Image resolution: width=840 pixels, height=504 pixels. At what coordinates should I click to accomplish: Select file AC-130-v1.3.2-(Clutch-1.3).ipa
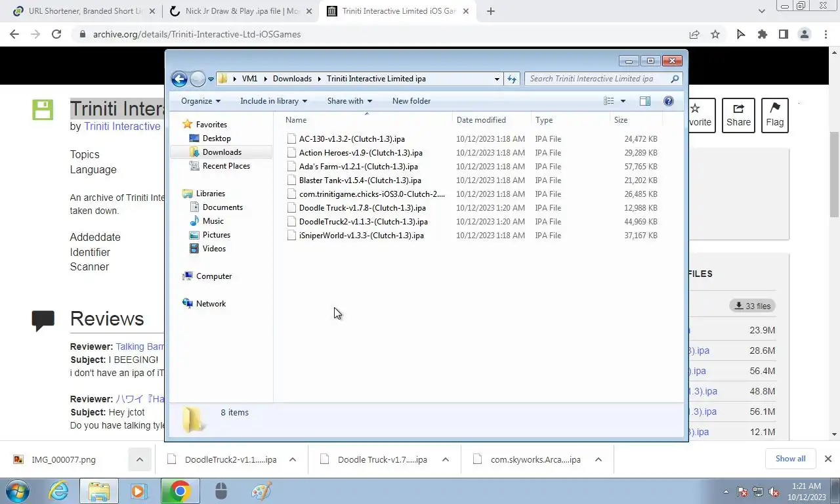pyautogui.click(x=352, y=139)
